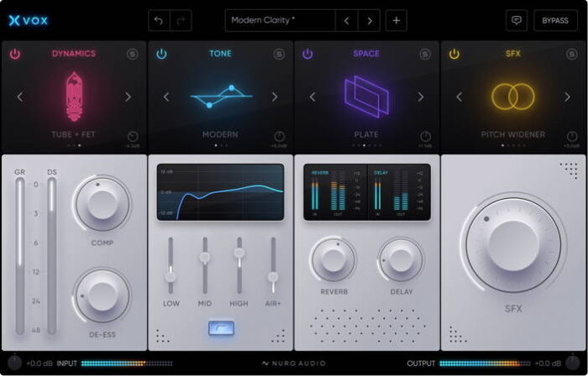Click the SFX module title
The image size is (588, 376).
(x=512, y=54)
